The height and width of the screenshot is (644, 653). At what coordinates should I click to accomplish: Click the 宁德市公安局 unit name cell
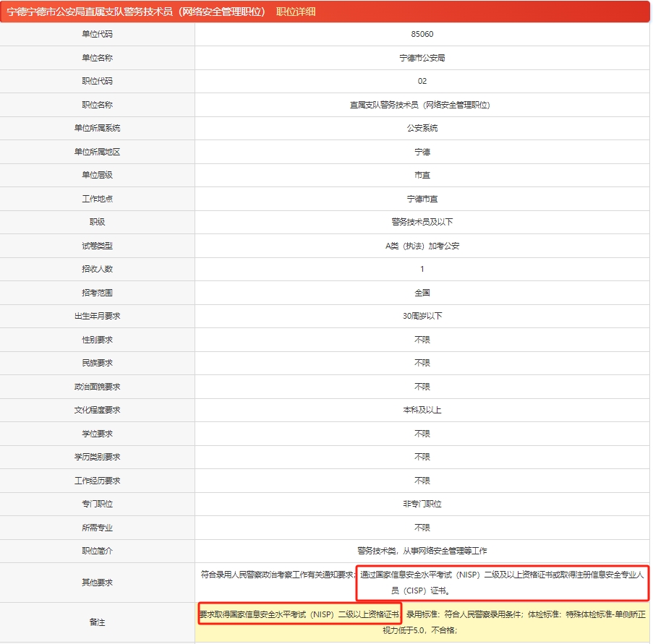click(422, 58)
